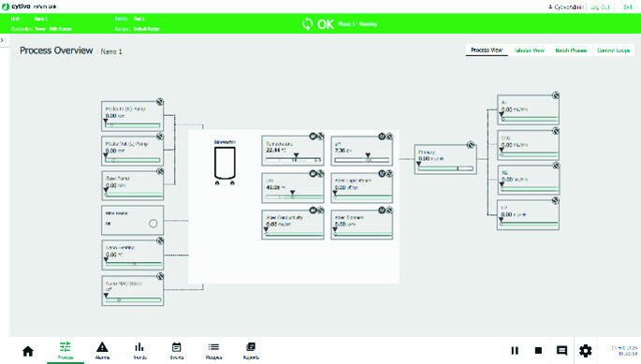
Task: Click control loop badge on Base Pump card
Action: point(160,171)
